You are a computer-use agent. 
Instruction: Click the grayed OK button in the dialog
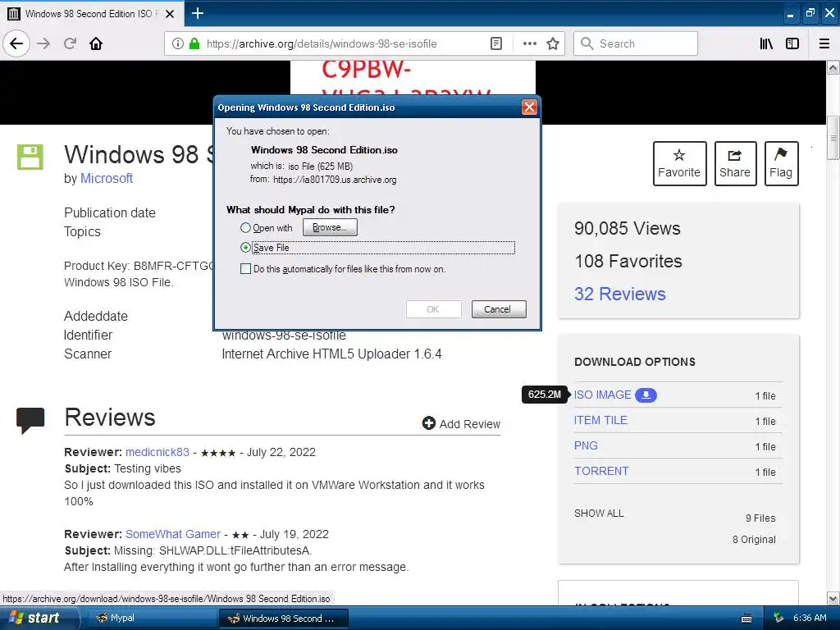[433, 309]
